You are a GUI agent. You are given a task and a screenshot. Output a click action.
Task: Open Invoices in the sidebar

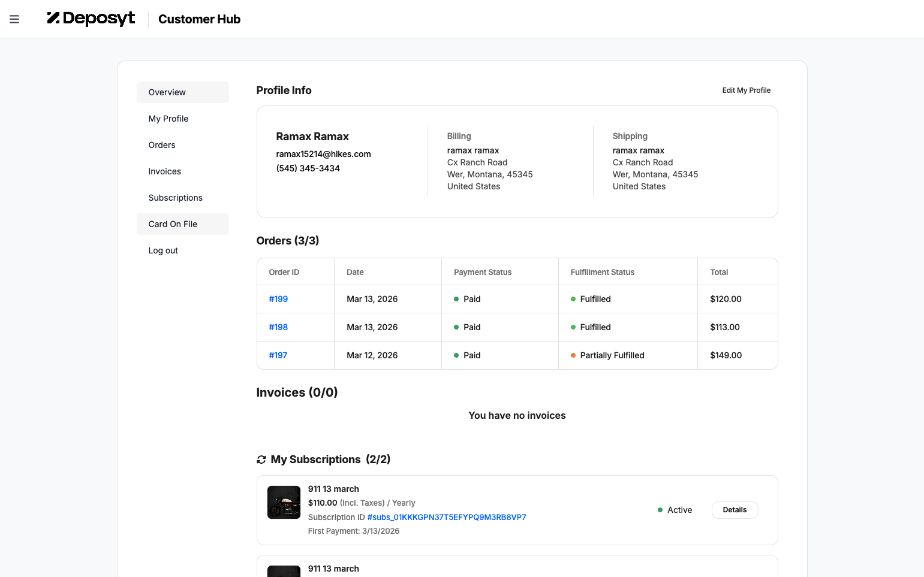pos(183,171)
